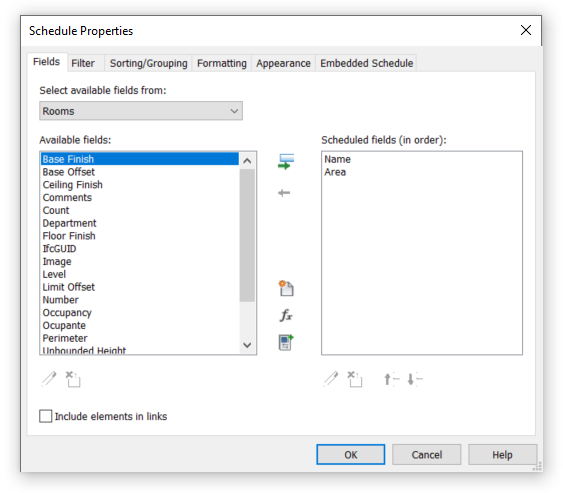
Task: Confirm with the OK button
Action: click(350, 455)
